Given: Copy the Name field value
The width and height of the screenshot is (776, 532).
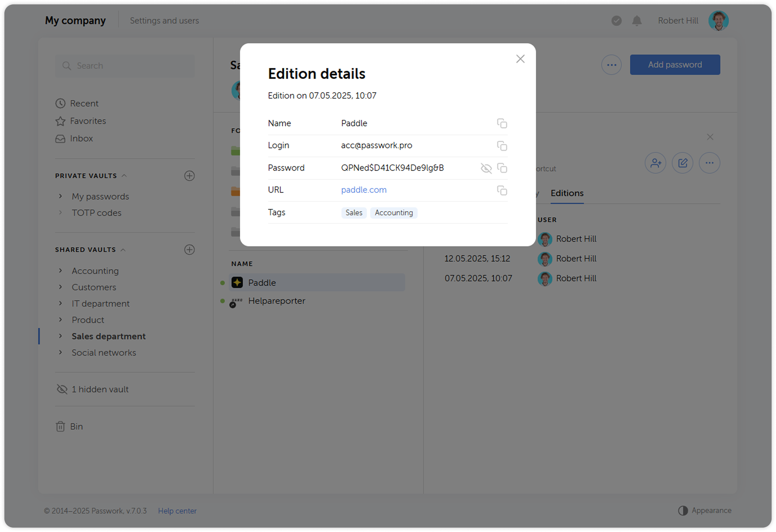Looking at the screenshot, I should 502,123.
